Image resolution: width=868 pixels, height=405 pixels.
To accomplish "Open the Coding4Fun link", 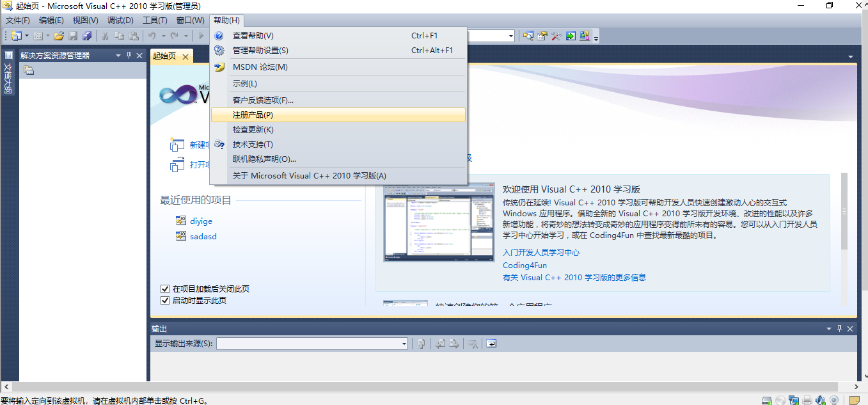I will (x=525, y=266).
